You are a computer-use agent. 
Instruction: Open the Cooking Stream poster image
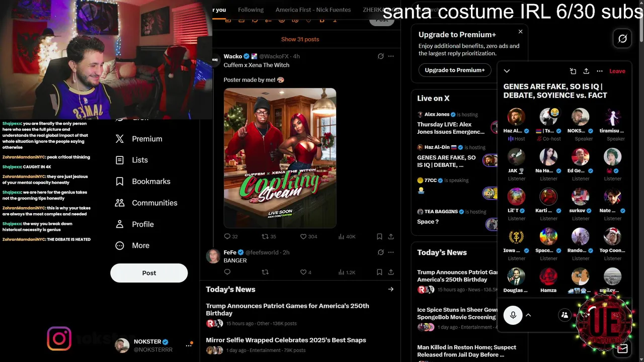280,158
